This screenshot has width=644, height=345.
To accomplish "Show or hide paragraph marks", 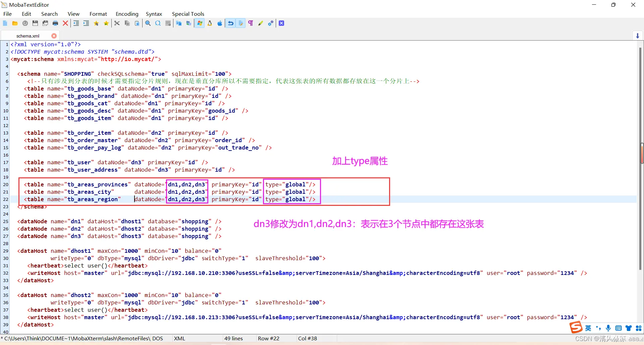I will pos(251,23).
